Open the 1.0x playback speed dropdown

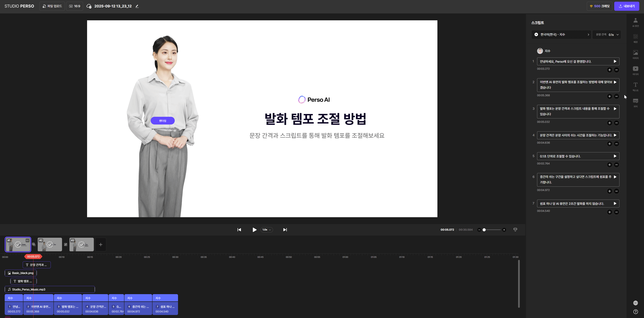[x=266, y=230]
